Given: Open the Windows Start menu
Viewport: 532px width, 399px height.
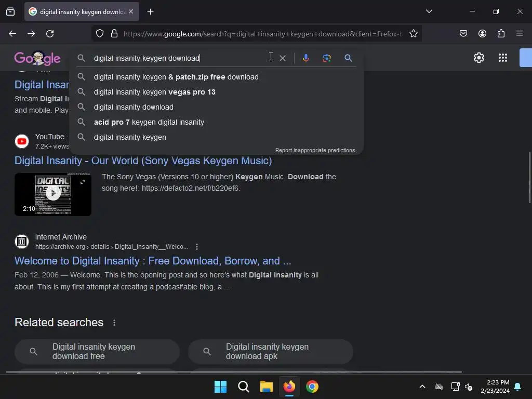Looking at the screenshot, I should [220, 387].
